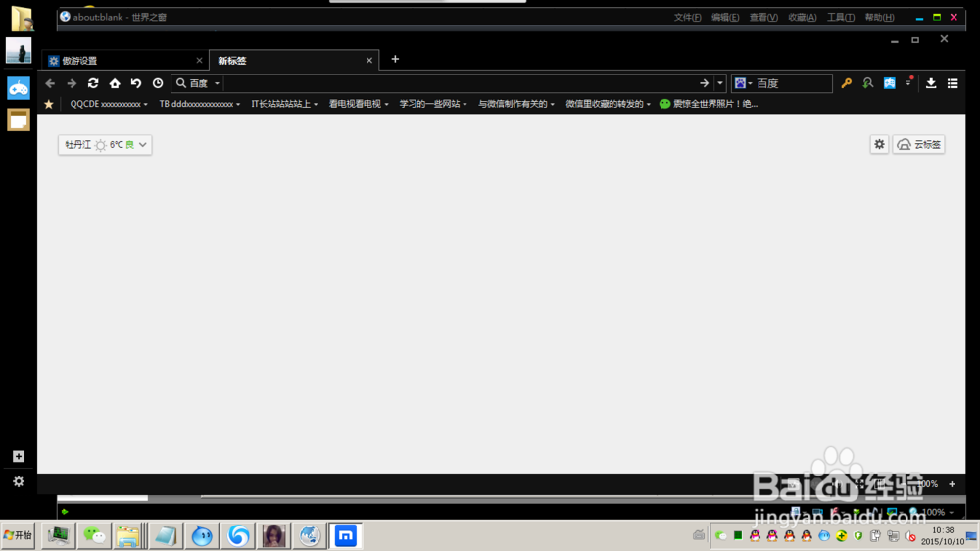Open the downloads arrow icon

[931, 83]
